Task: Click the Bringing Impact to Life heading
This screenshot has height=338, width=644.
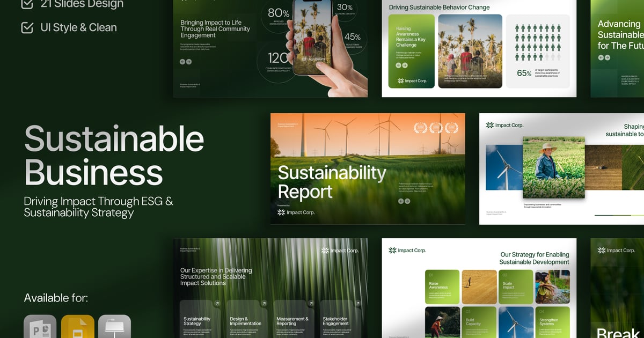Action: click(215, 29)
